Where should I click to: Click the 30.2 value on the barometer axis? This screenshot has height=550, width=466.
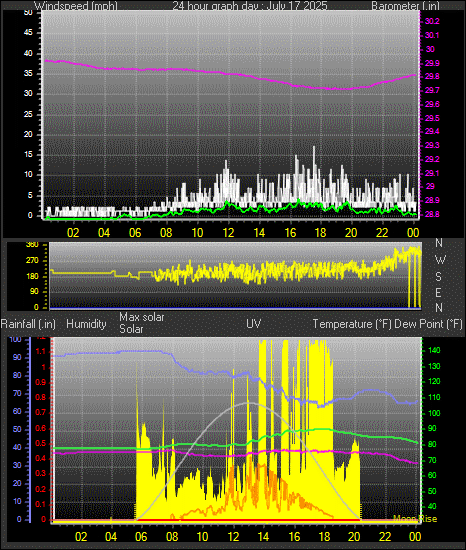coord(432,21)
